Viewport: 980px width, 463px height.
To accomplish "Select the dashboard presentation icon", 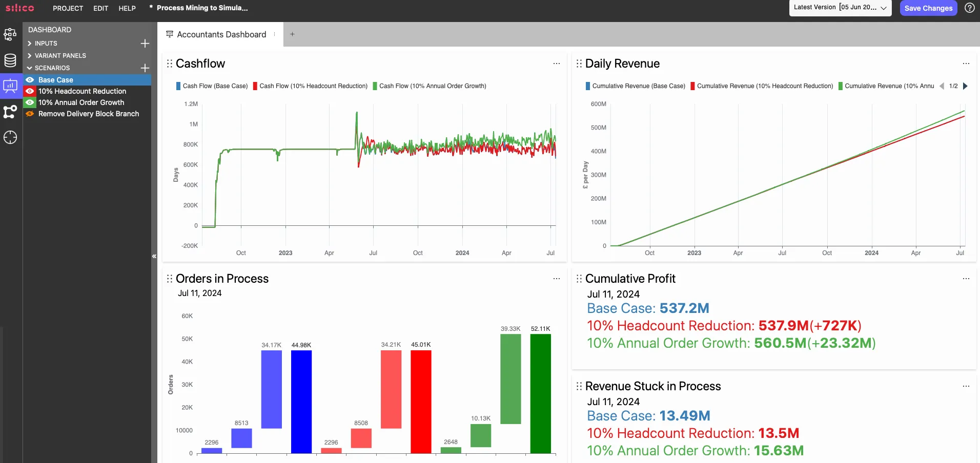I will point(10,86).
